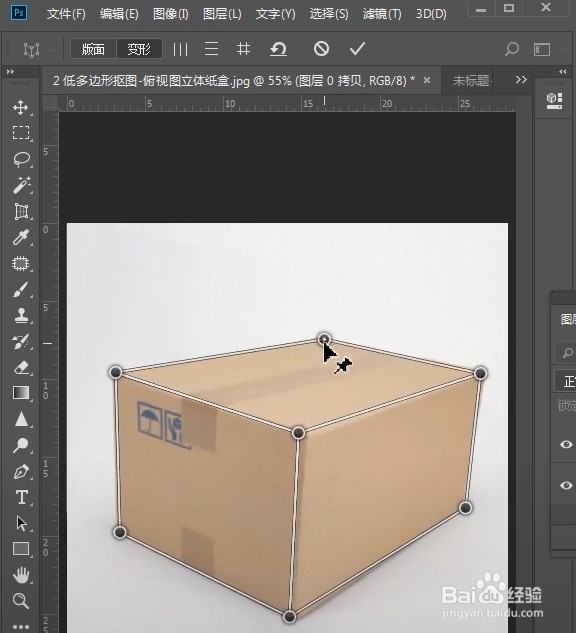Click the upper-left corner warp pin

(x=116, y=372)
